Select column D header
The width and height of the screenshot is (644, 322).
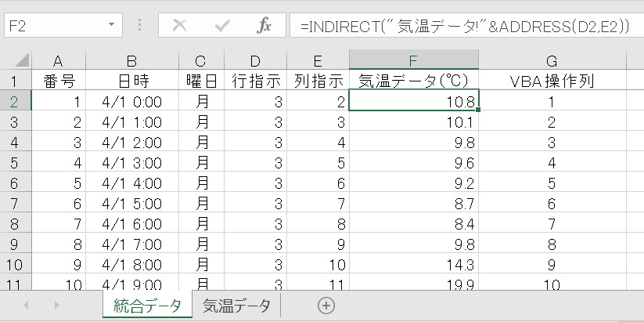point(255,60)
